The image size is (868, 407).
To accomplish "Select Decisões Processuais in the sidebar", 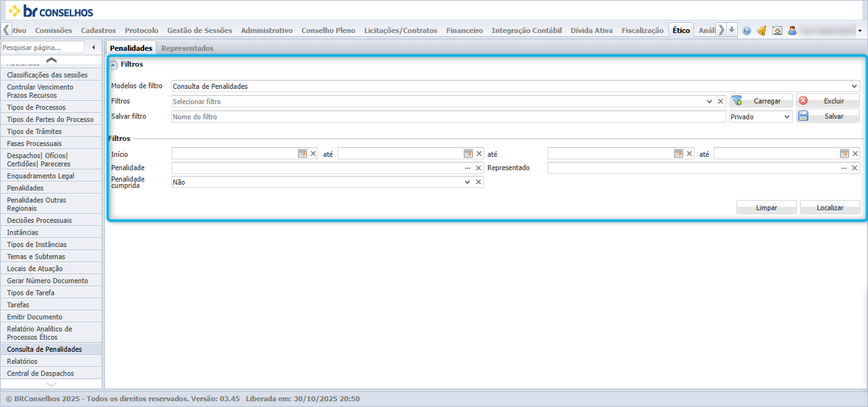I will tap(51, 220).
